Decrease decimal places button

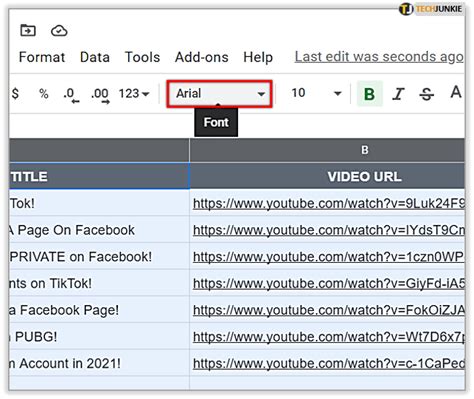tap(71, 95)
